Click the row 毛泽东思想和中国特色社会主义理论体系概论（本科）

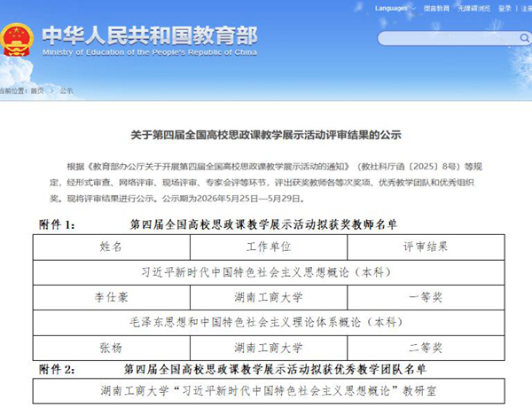pos(269,323)
